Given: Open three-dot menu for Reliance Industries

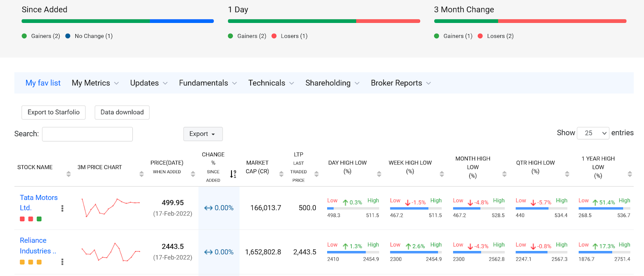Looking at the screenshot, I should coord(62,262).
